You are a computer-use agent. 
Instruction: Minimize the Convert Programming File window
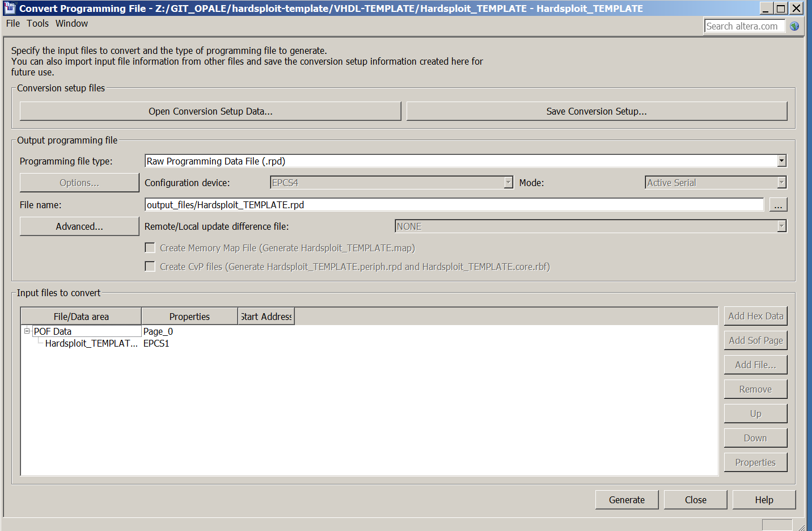[766, 8]
